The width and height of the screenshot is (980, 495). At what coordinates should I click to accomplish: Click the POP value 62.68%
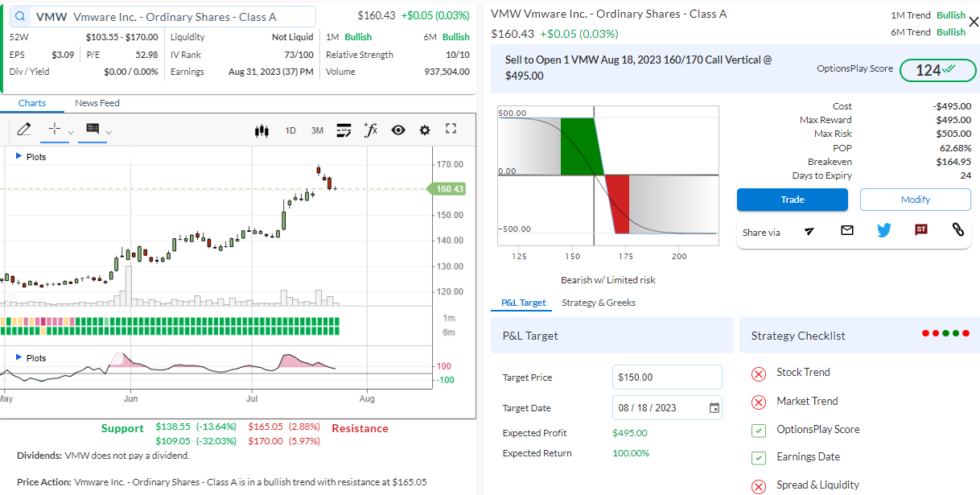point(955,148)
